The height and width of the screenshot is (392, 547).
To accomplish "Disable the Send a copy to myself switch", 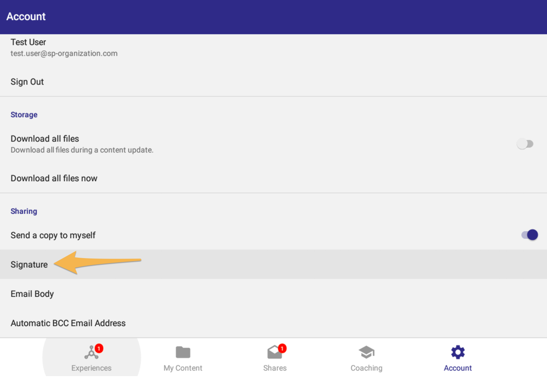I will point(530,235).
